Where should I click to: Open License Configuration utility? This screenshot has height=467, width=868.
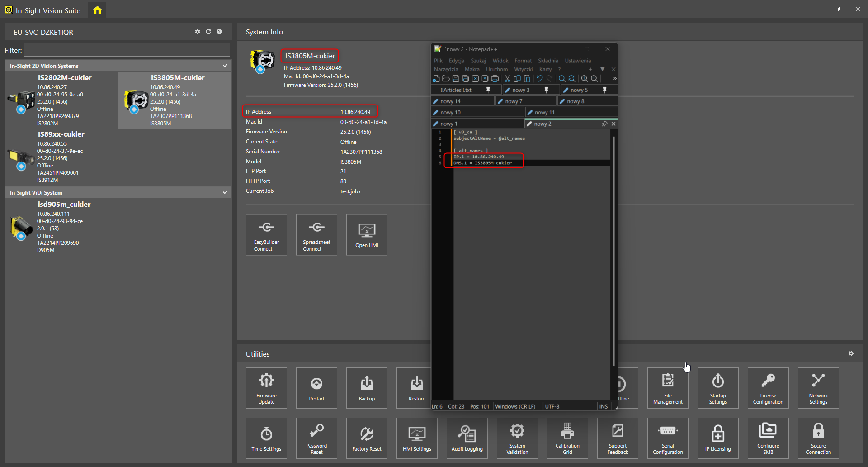[x=768, y=388]
